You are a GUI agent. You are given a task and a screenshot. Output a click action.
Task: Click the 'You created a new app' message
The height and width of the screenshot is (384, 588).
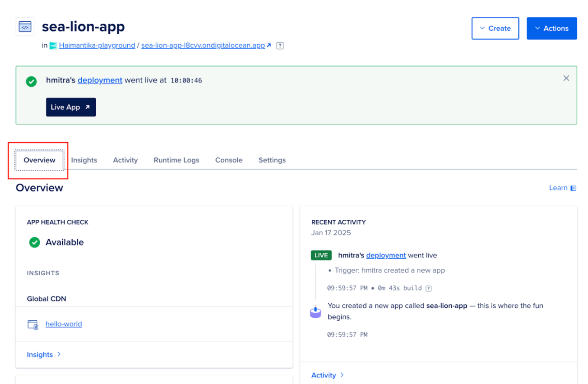coord(435,311)
